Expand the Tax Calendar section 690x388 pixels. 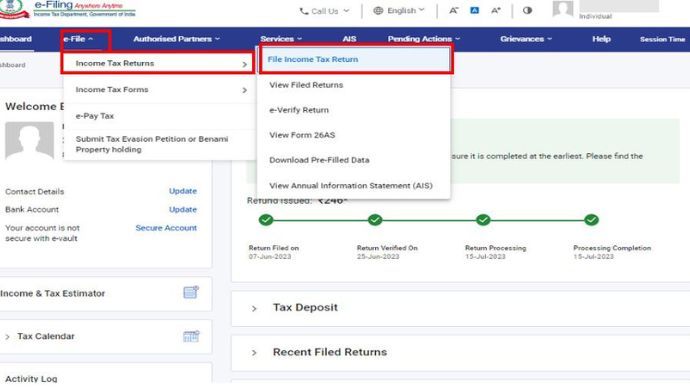tap(7, 337)
